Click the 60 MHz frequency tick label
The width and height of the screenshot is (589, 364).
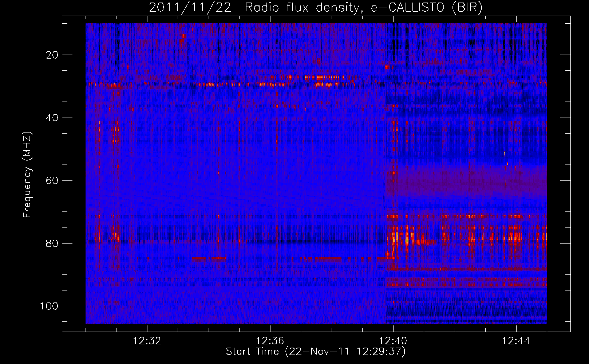(x=52, y=181)
